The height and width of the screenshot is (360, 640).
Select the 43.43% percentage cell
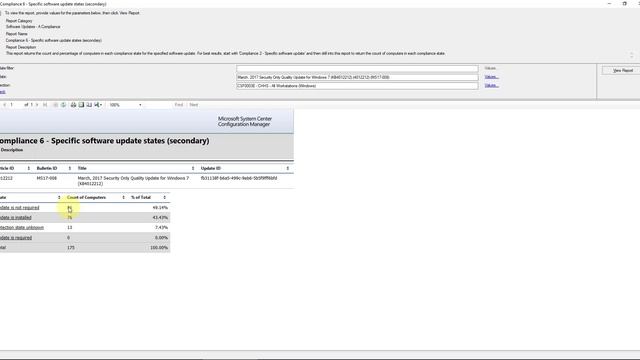(160, 218)
